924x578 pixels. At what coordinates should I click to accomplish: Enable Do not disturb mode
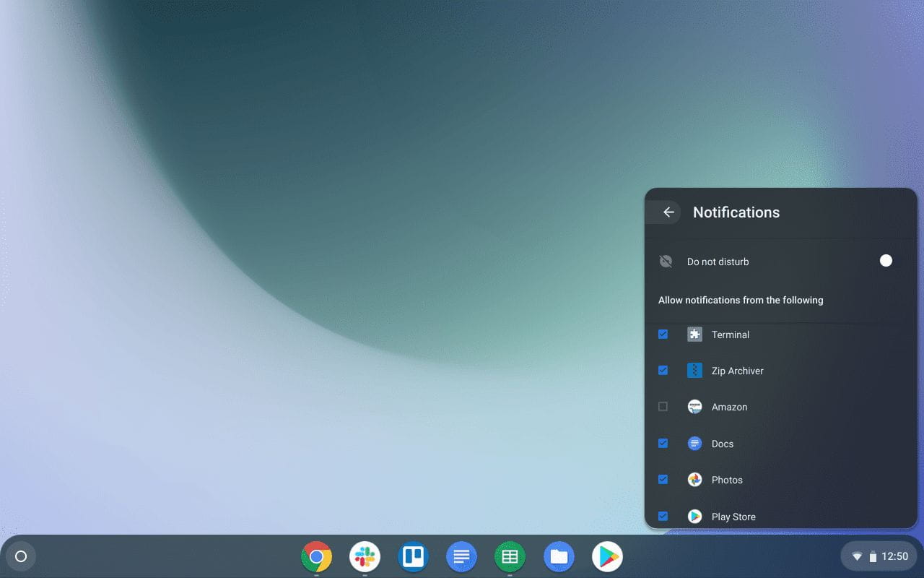coord(886,261)
